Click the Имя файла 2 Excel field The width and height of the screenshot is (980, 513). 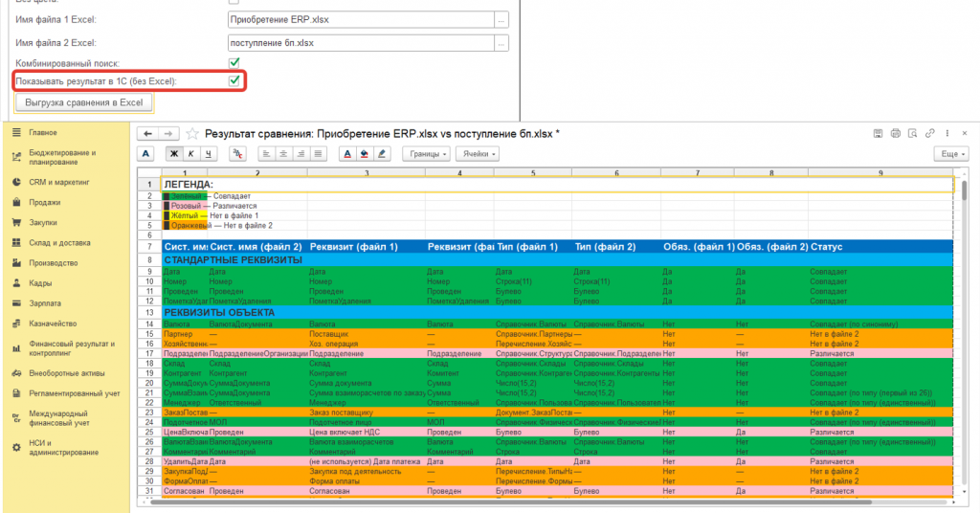361,43
